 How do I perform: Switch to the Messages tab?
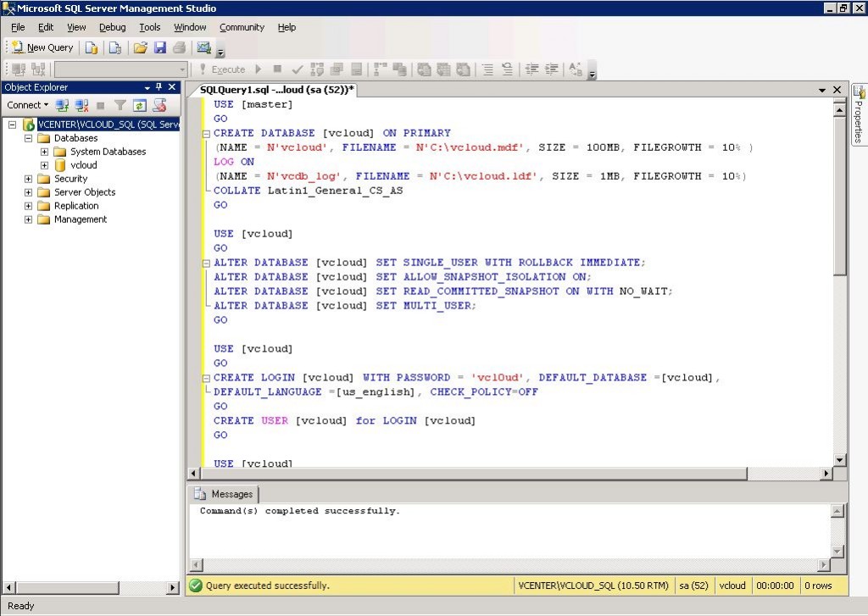pyautogui.click(x=224, y=494)
